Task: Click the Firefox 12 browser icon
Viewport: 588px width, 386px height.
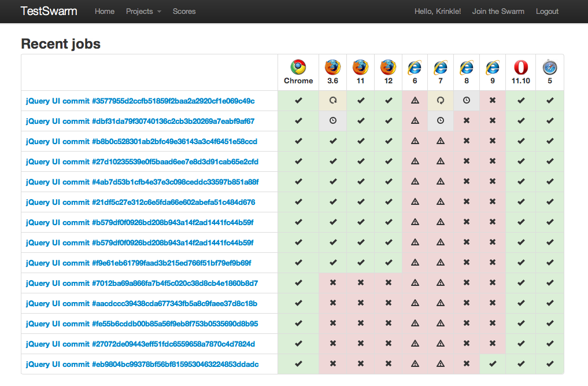Action: coord(388,67)
